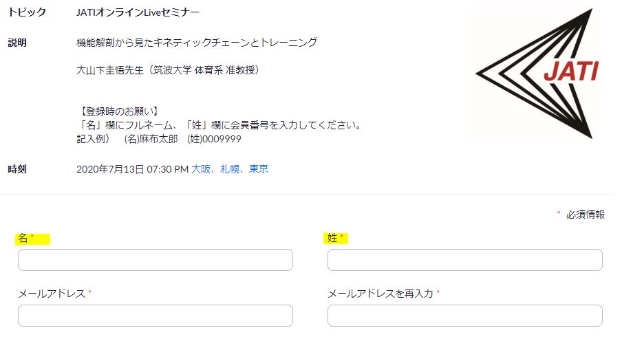The width and height of the screenshot is (644, 339).
Task: Focus the 名 text input field
Action: click(155, 260)
